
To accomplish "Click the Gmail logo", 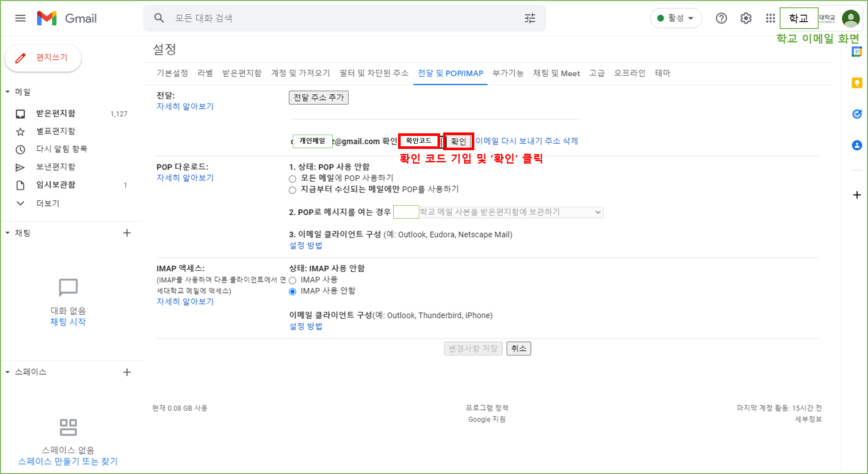I will (67, 18).
